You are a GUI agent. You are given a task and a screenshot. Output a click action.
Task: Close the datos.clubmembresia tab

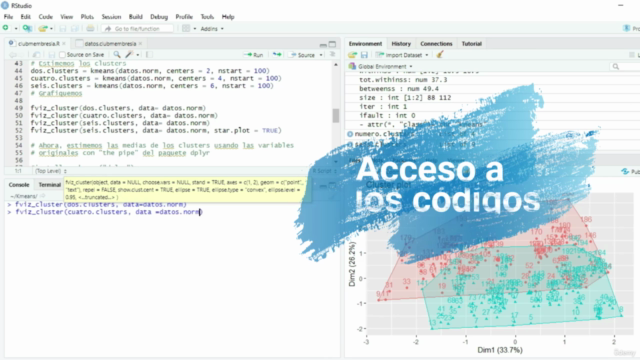[140, 44]
